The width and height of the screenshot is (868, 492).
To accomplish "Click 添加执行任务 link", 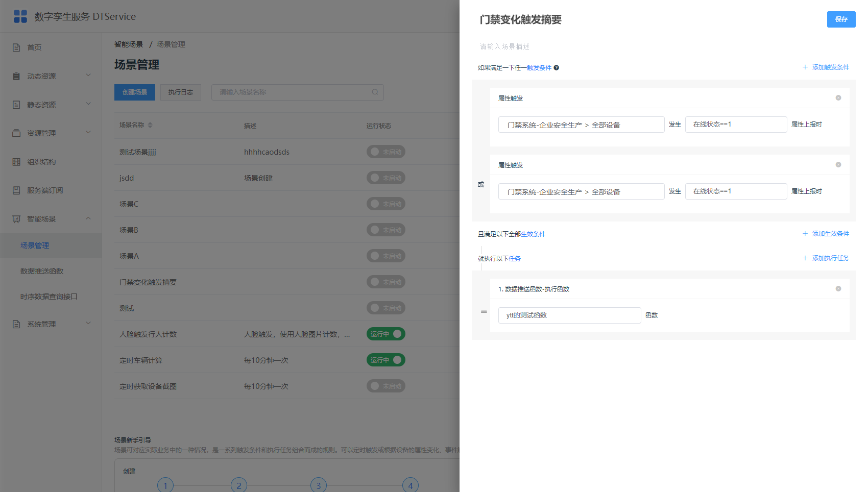I will pos(826,258).
